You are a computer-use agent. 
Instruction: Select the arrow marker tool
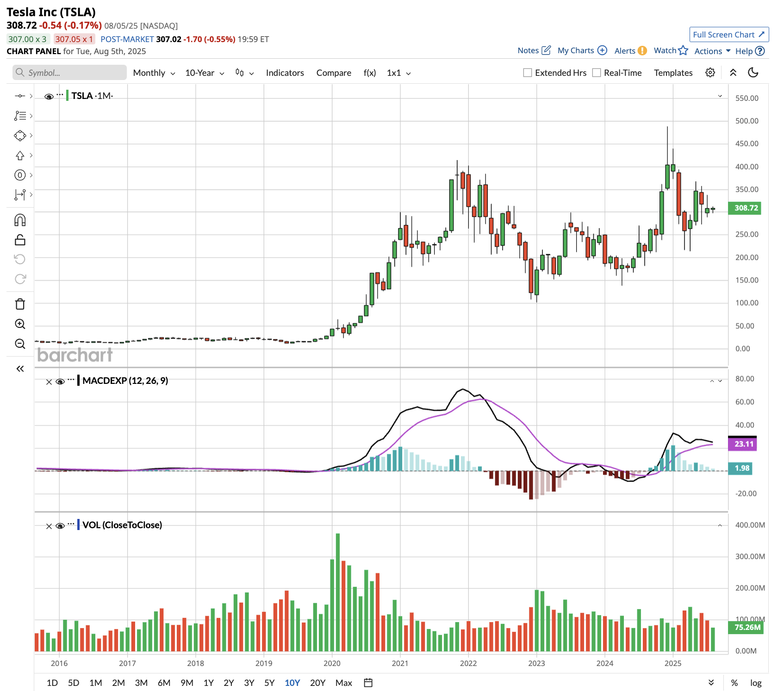pyautogui.click(x=20, y=155)
